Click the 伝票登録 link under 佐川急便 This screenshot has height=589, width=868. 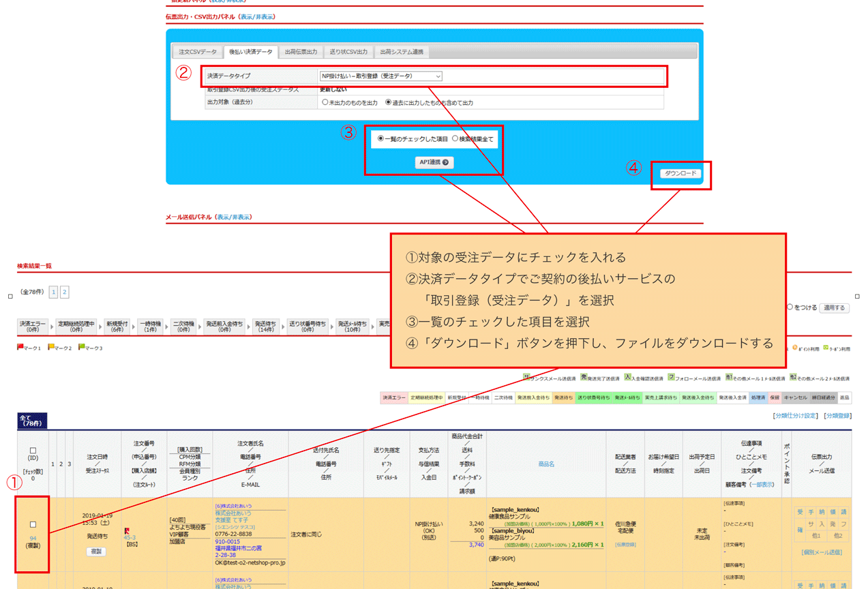tap(625, 545)
